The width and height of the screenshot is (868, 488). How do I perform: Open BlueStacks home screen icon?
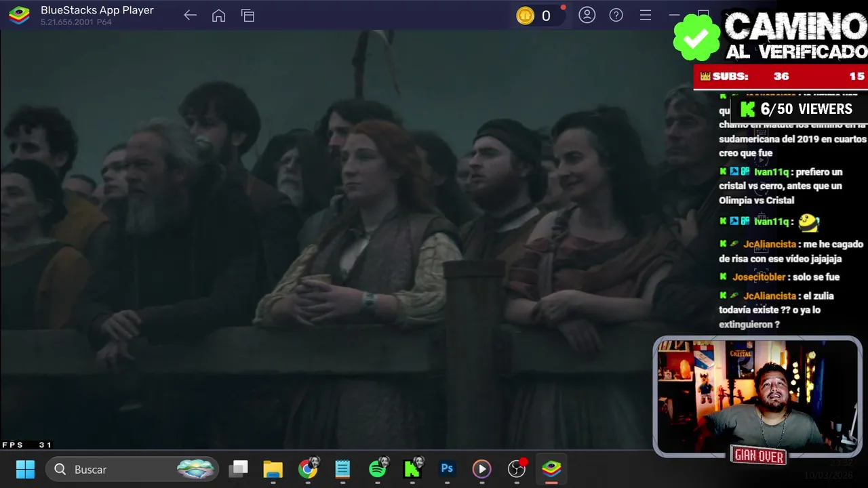tap(218, 16)
